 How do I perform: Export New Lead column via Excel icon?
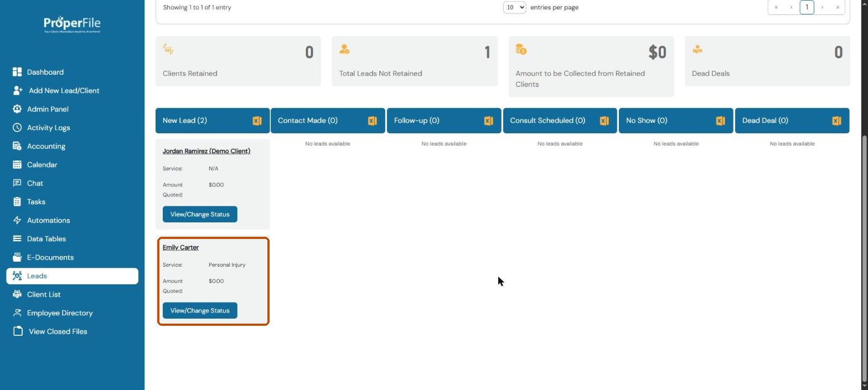click(x=257, y=121)
